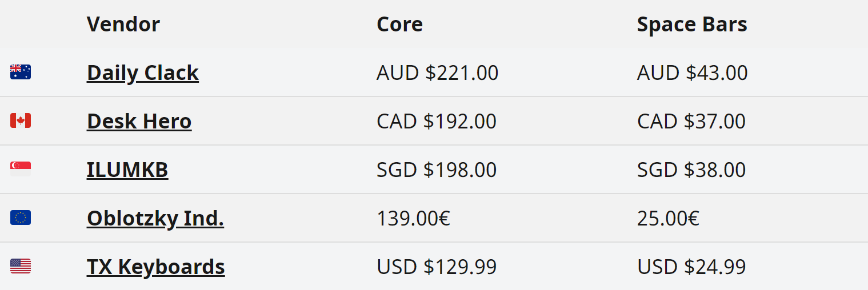Click the CAD $37.00 Space Bars price

(x=691, y=122)
